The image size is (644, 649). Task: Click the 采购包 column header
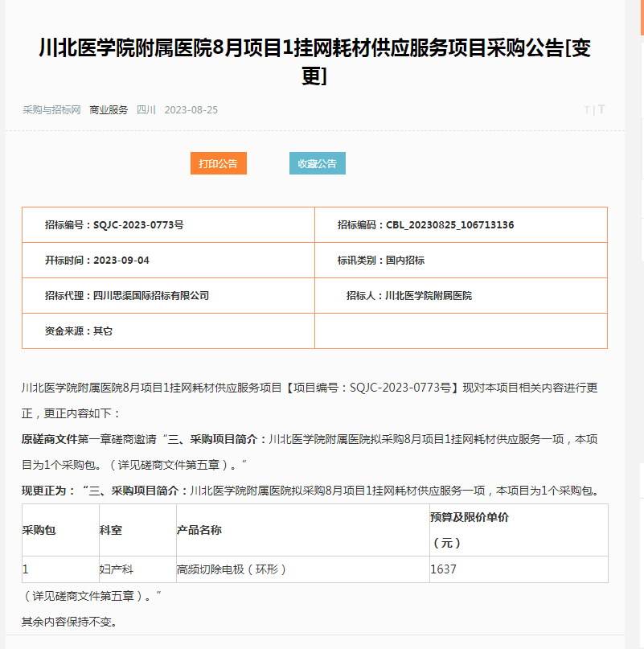(x=60, y=530)
